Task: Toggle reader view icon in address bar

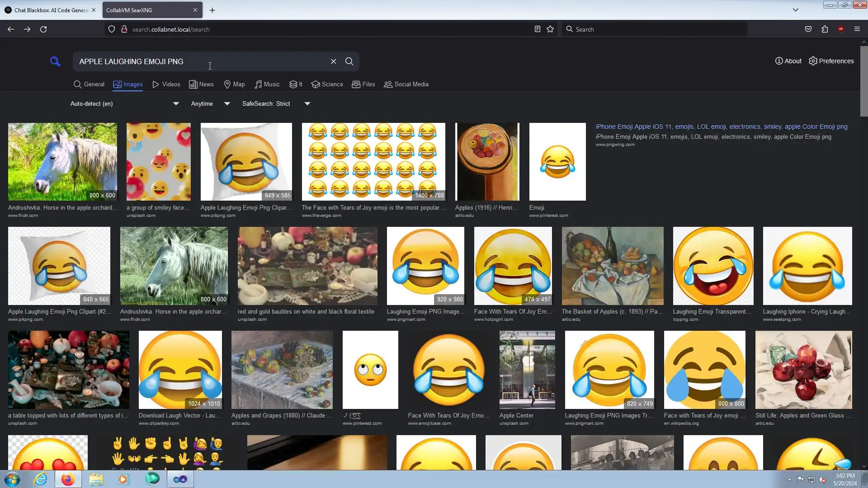Action: coord(537,29)
